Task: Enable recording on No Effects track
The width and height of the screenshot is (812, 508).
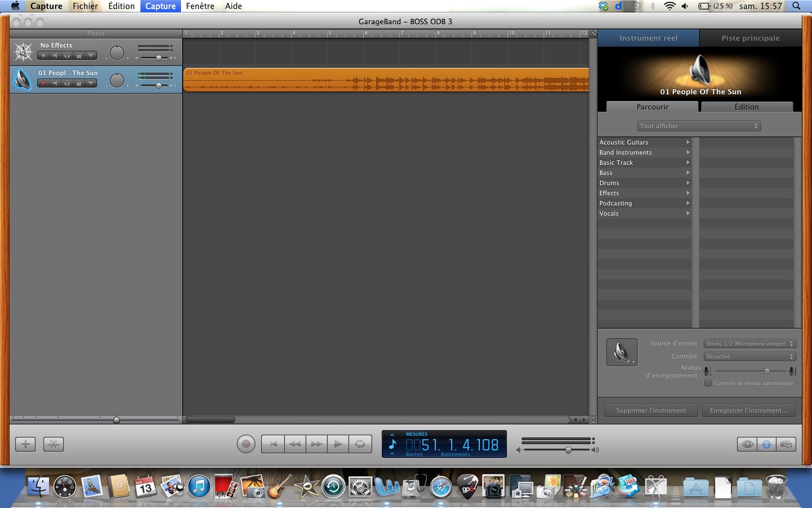Action: click(43, 55)
